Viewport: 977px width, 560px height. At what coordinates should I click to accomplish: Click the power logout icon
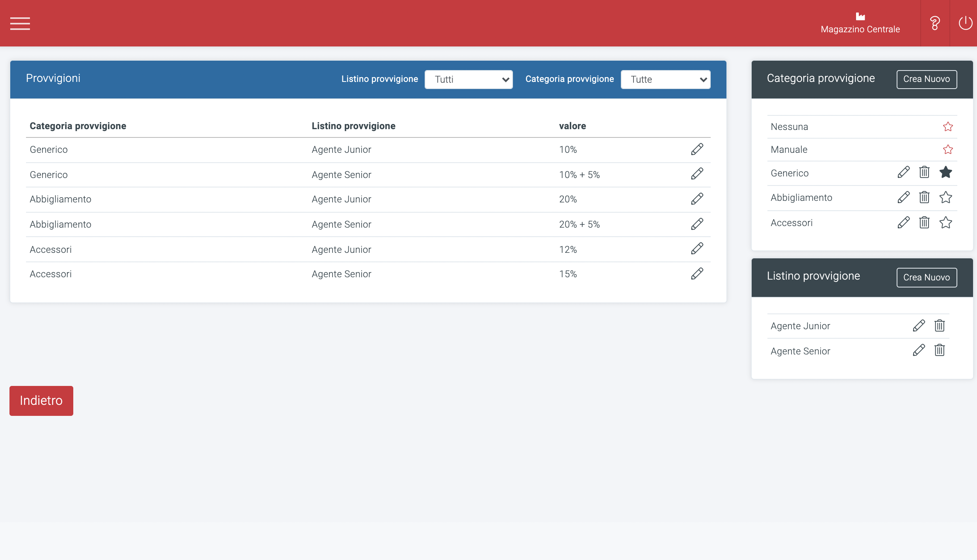[965, 23]
